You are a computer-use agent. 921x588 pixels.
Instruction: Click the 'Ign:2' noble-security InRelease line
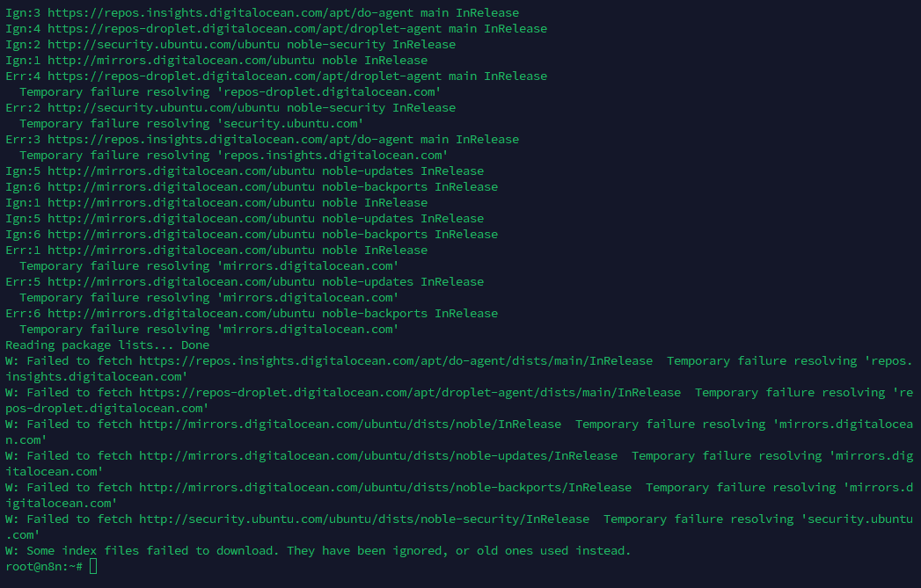(230, 44)
